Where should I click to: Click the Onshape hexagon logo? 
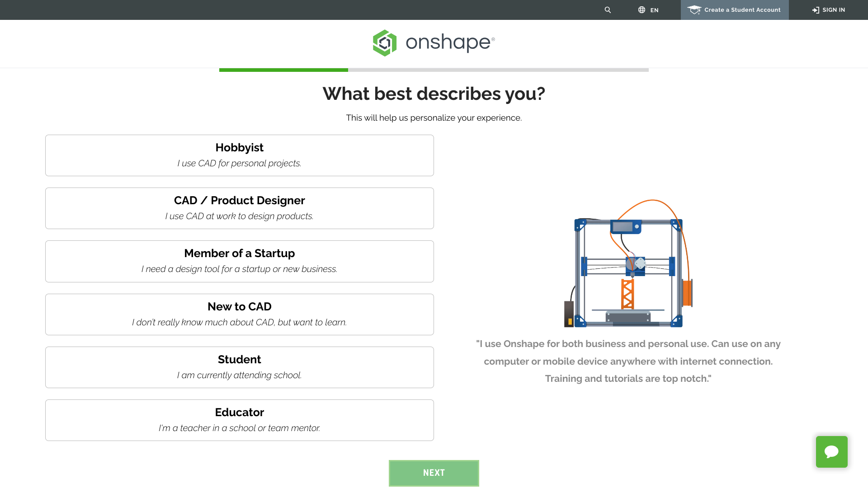[385, 43]
